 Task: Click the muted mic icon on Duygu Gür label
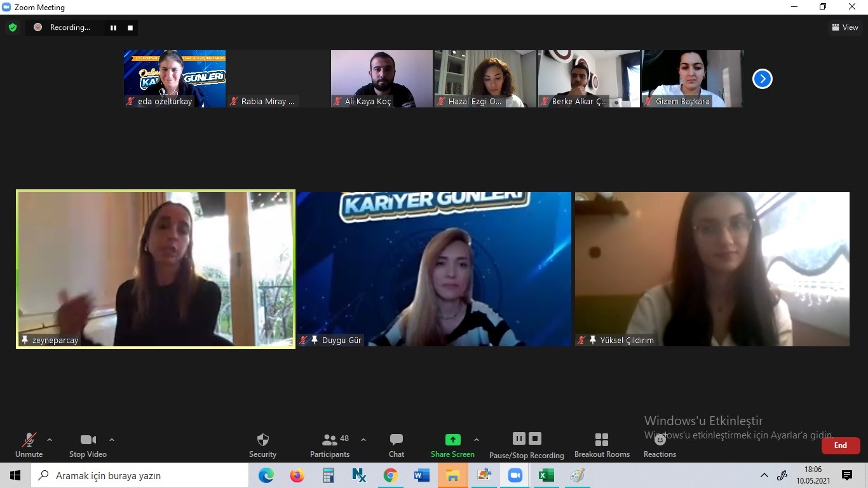(304, 341)
